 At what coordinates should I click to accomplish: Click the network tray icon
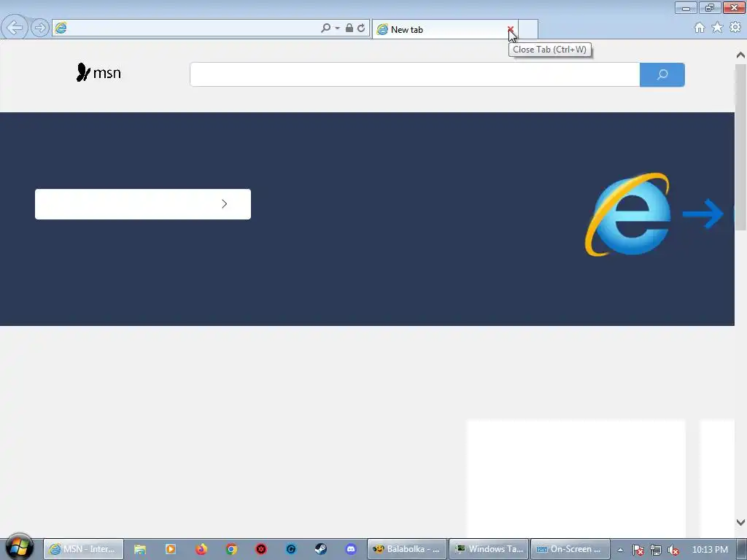[656, 550]
